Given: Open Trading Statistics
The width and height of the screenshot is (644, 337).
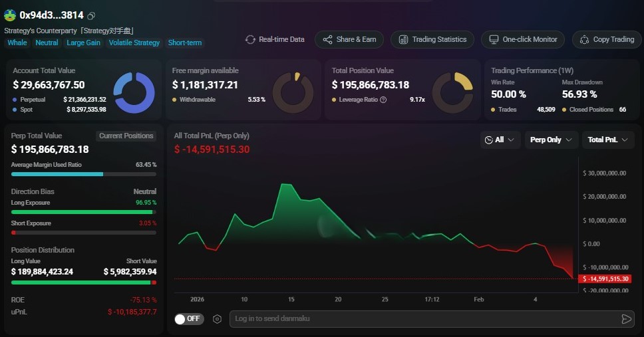Looking at the screenshot, I should point(432,39).
